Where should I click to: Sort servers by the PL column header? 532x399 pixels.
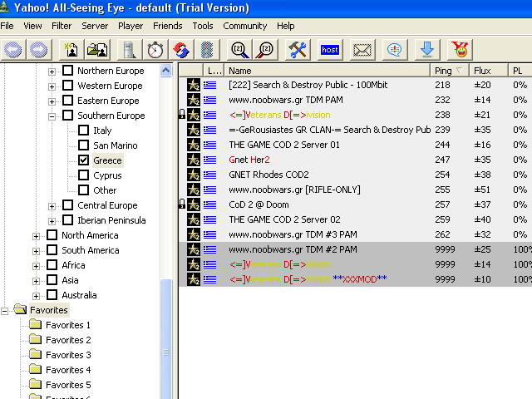tap(520, 71)
